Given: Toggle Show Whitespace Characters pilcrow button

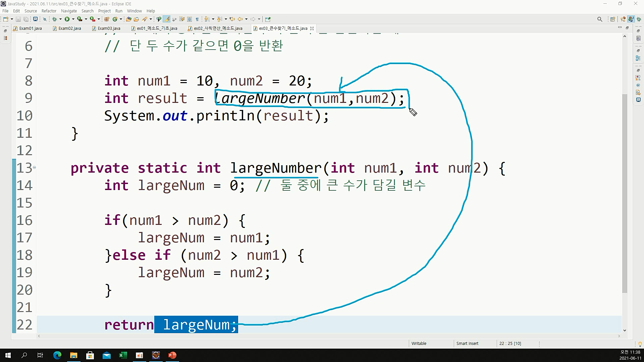Looking at the screenshot, I should tap(197, 19).
